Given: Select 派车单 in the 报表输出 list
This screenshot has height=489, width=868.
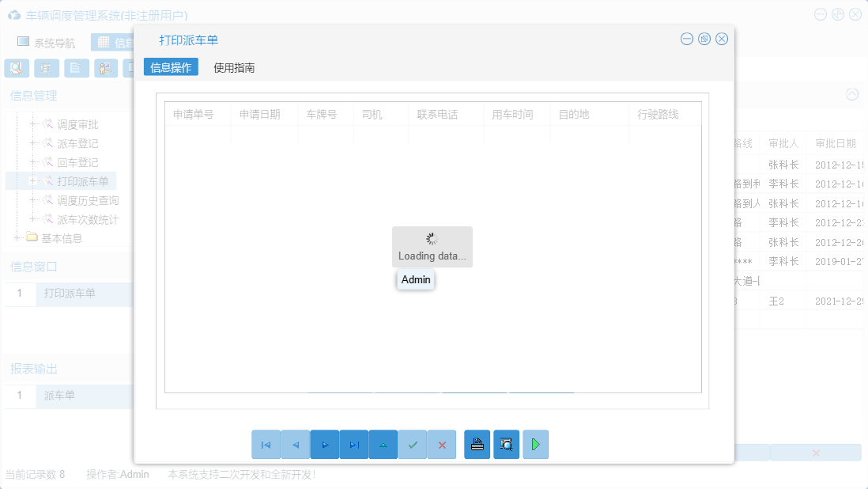Looking at the screenshot, I should point(58,396).
